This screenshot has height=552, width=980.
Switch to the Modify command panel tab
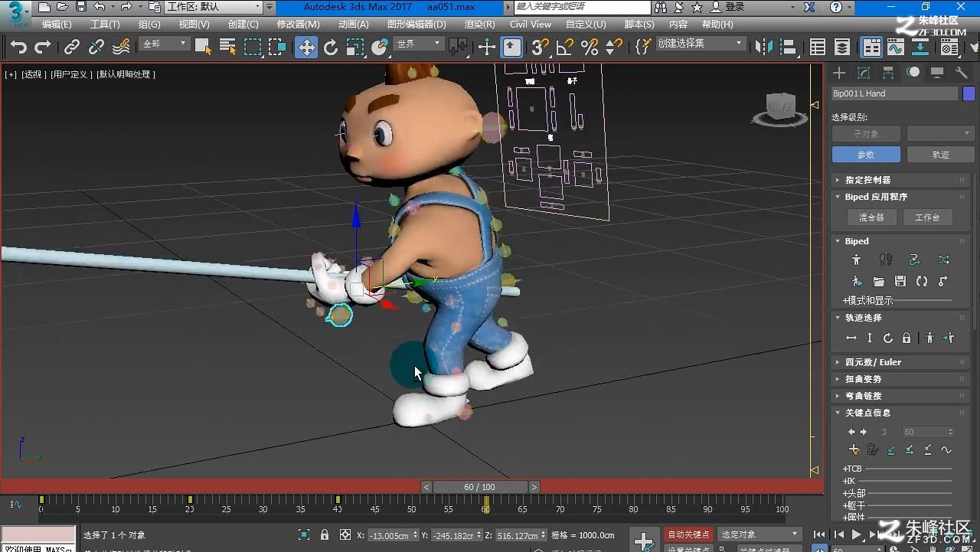pyautogui.click(x=864, y=73)
